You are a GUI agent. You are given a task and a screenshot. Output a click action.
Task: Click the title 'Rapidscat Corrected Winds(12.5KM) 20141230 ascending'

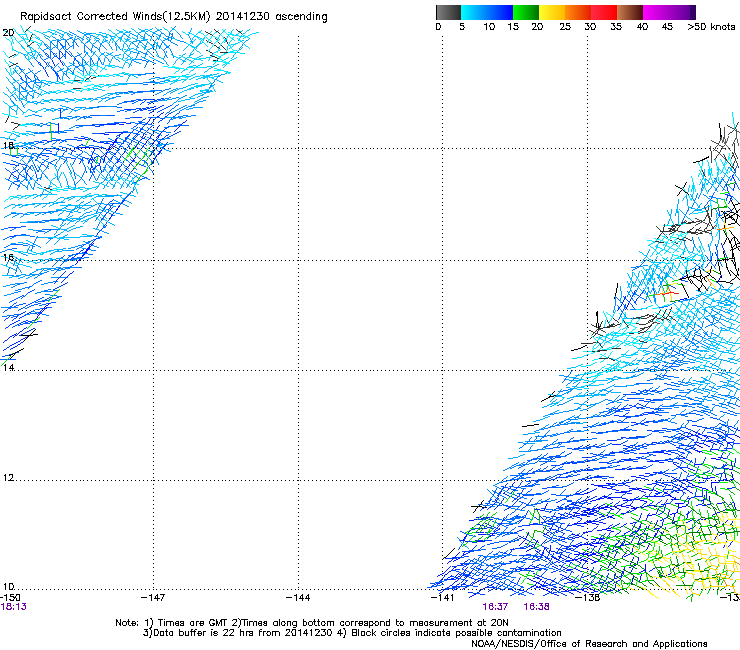(x=174, y=17)
